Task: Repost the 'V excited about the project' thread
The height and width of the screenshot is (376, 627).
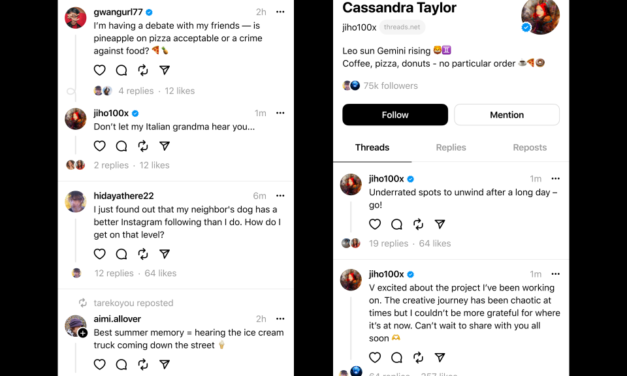Action: click(418, 357)
